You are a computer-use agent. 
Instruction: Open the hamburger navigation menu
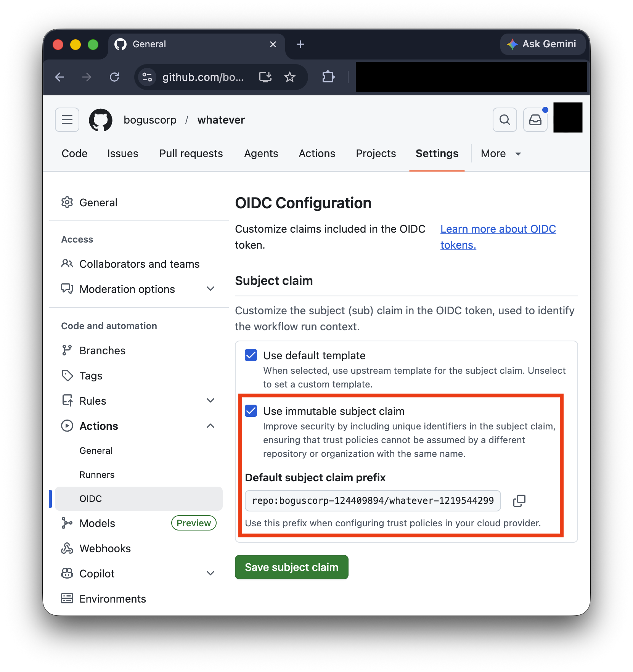(67, 120)
